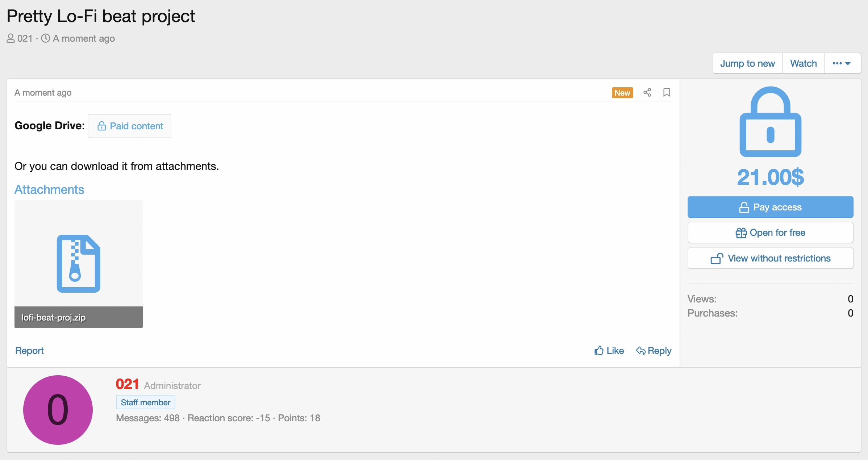
Task: Click the user icon near thread author
Action: (11, 38)
